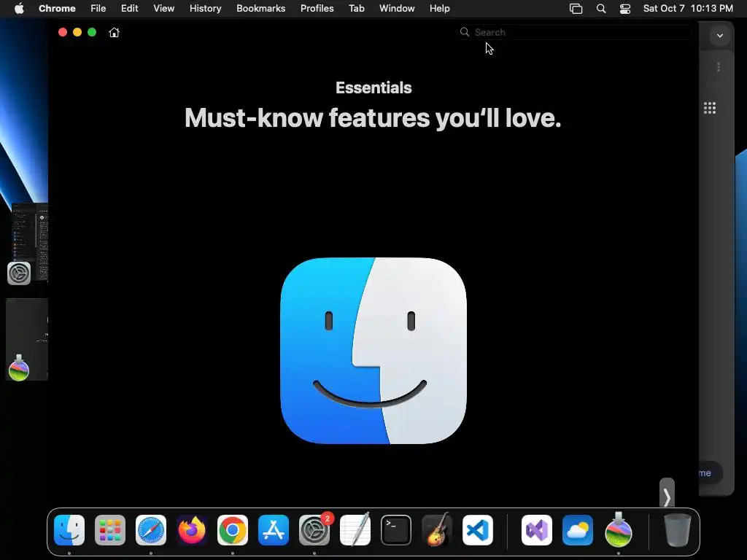Viewport: 747px width, 560px height.
Task: Open the Help menu
Action: point(439,9)
